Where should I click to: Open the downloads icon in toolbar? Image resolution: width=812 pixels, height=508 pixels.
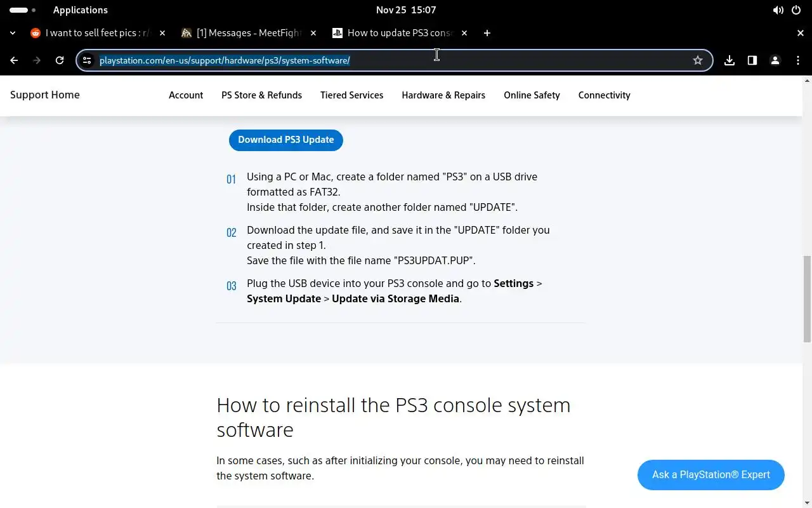click(x=730, y=60)
